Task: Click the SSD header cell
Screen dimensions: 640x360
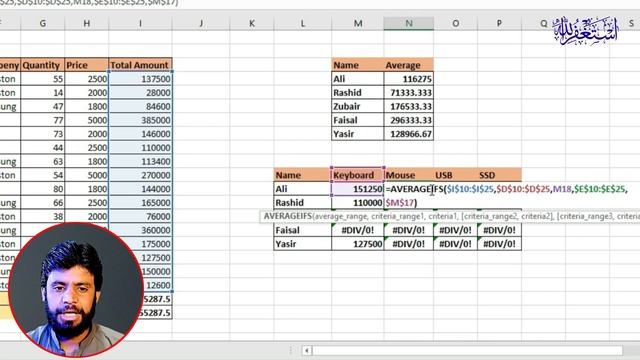Action: click(x=499, y=175)
